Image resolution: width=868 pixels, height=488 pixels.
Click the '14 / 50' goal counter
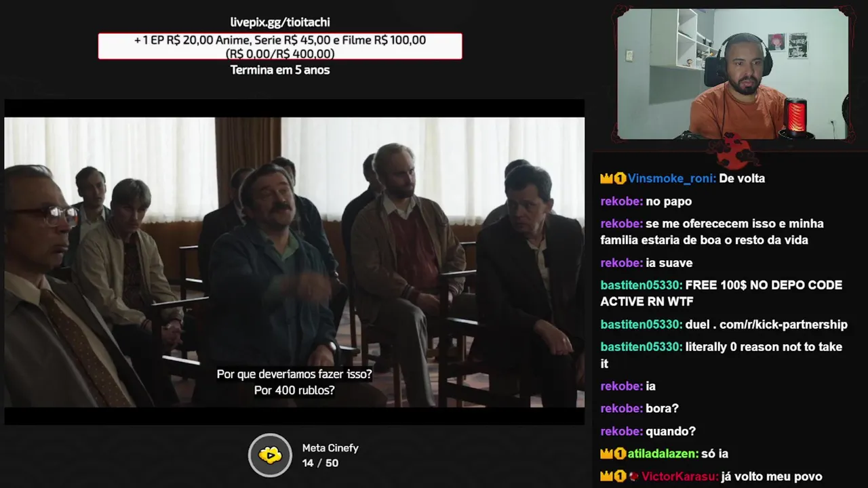click(320, 463)
